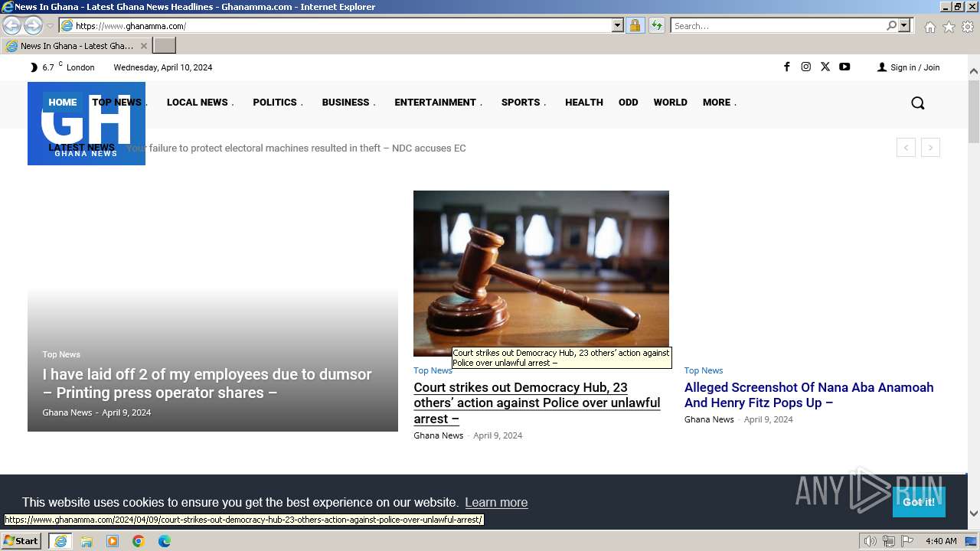Open browser Home icon
980x551 pixels.
tap(929, 27)
